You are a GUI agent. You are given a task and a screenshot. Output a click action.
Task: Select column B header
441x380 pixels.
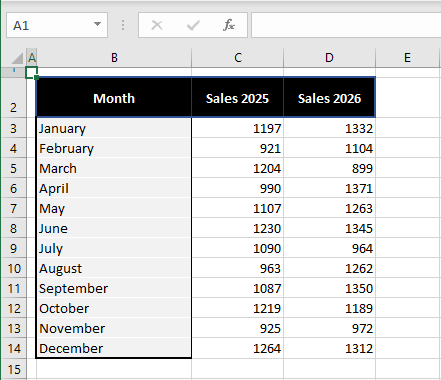coord(114,58)
